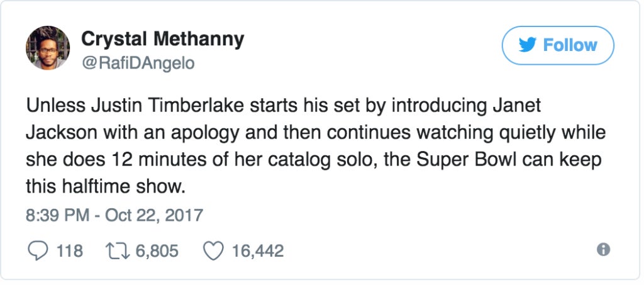Click the tweet line starting with Jackson

[316, 133]
